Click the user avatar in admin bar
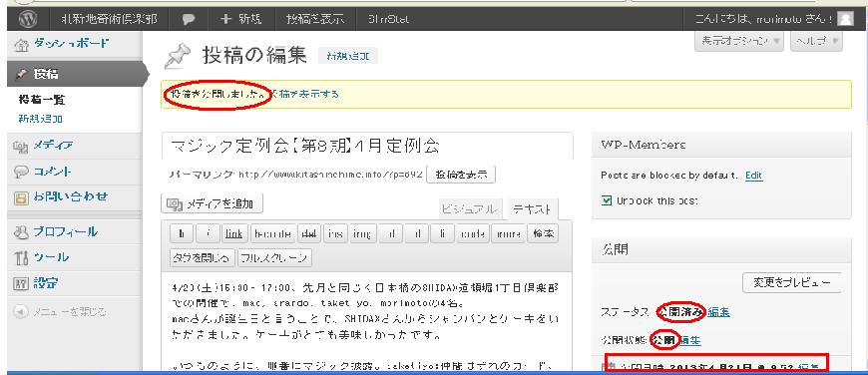Image resolution: width=868 pixels, height=375 pixels. pos(845,19)
